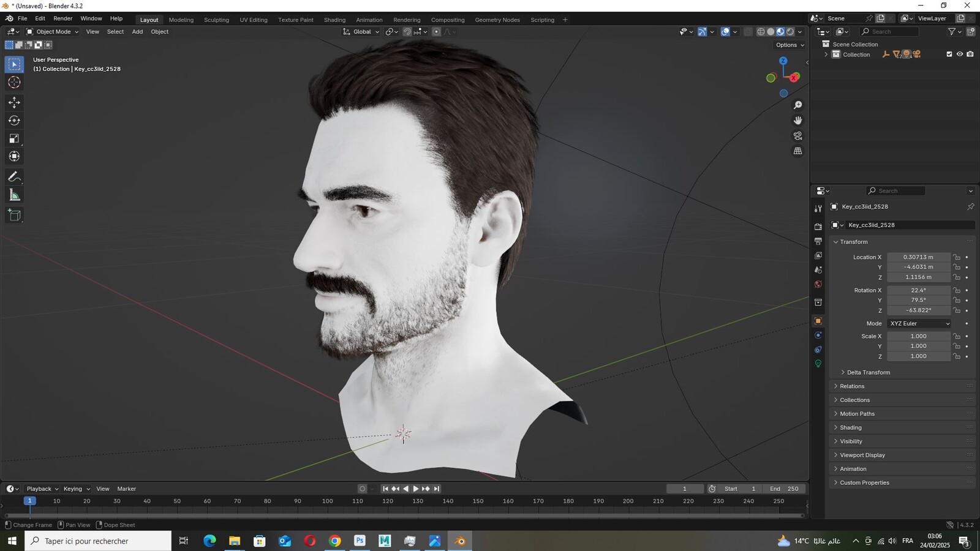Switch to the Sculpting workspace tab
The image size is (980, 551).
[x=216, y=20]
